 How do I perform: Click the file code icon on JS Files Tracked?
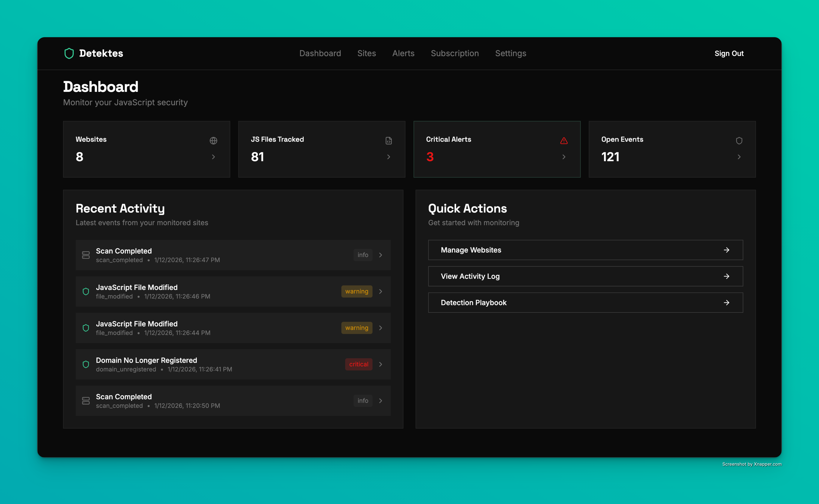point(389,141)
